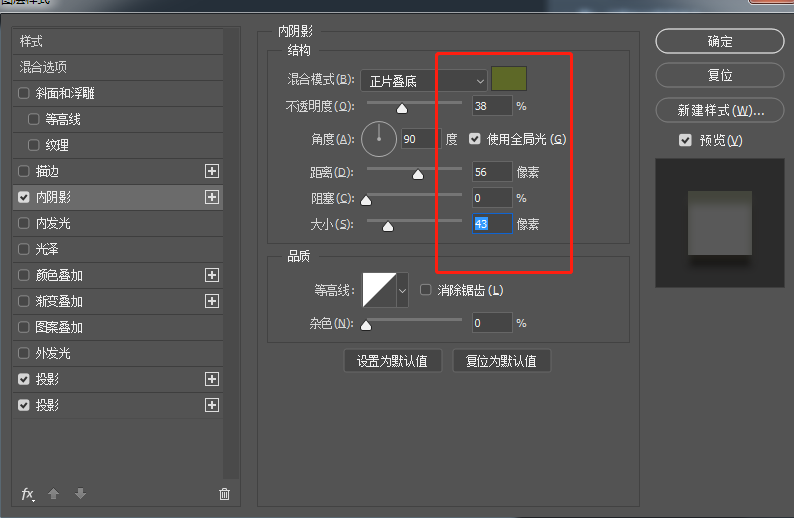Click 不透明度 value field showing 38
This screenshot has height=518, width=794.
pyautogui.click(x=492, y=106)
